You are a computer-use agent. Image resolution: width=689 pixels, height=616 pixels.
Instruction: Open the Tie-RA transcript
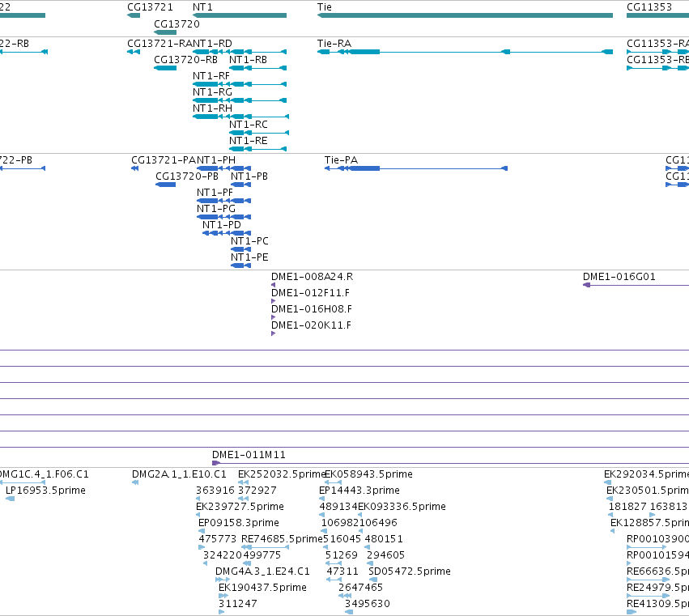coord(465,52)
